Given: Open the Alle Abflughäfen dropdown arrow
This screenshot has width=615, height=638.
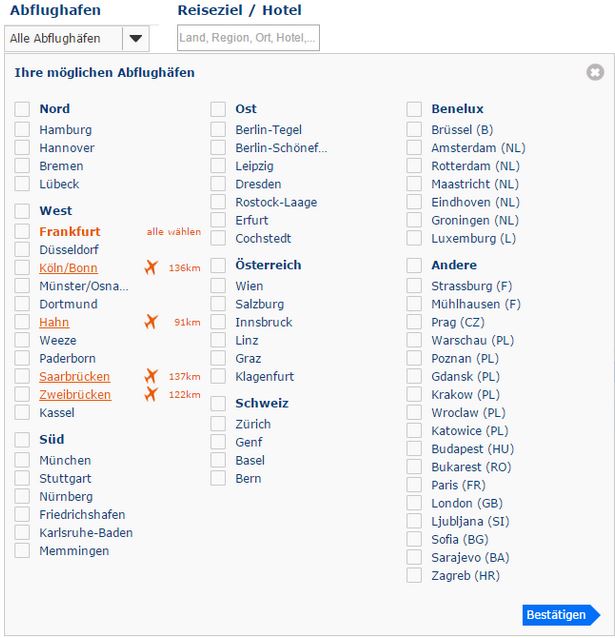Looking at the screenshot, I should [136, 38].
